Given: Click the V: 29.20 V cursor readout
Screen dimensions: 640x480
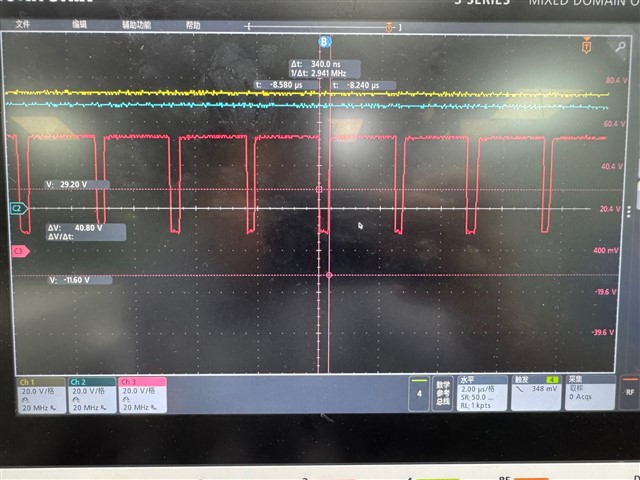Looking at the screenshot, I should pyautogui.click(x=76, y=184).
